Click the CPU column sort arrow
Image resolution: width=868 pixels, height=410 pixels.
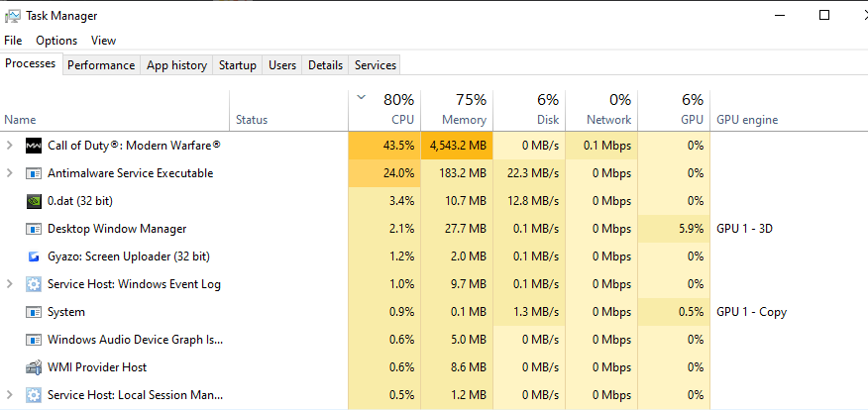tap(362, 97)
